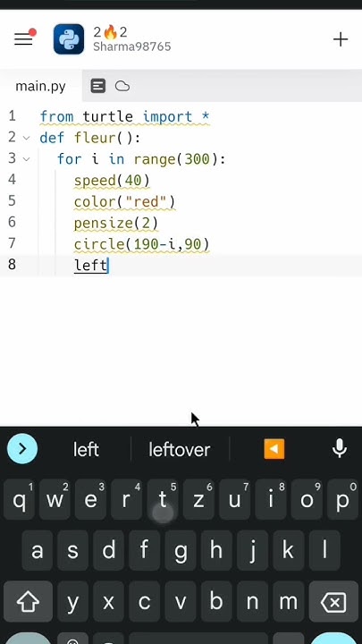Activate voice input microphone
Screen dimensions: 362x644
pyautogui.click(x=340, y=448)
